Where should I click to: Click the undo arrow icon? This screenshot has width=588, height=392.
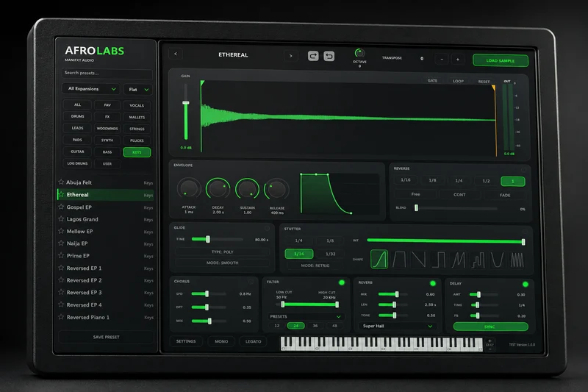329,57
